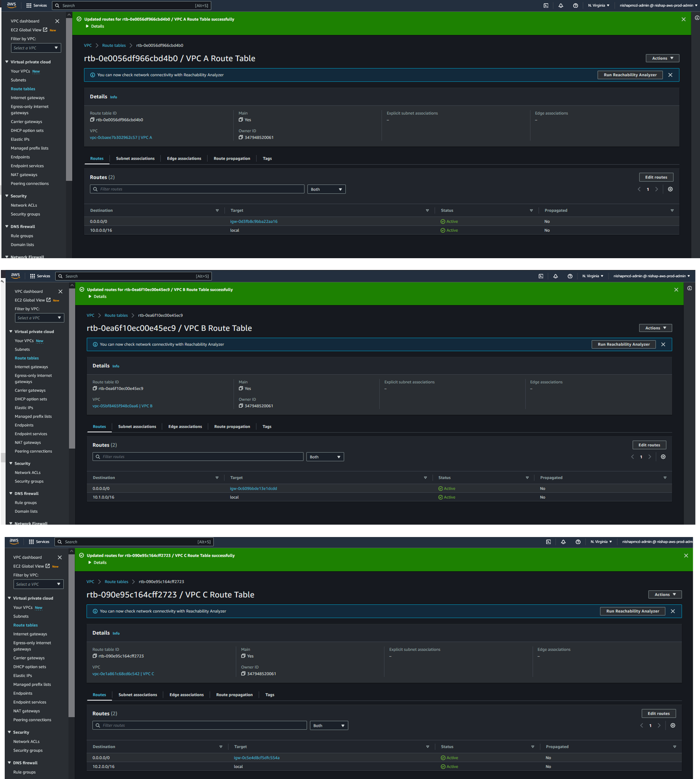Copy route table ID rtb-0e0056df966cbd4b0 with copy icon
The image size is (700, 779).
tap(92, 120)
